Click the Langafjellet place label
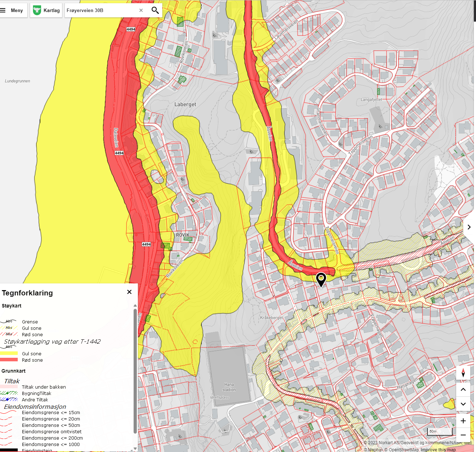The width and height of the screenshot is (476, 452). [371, 100]
